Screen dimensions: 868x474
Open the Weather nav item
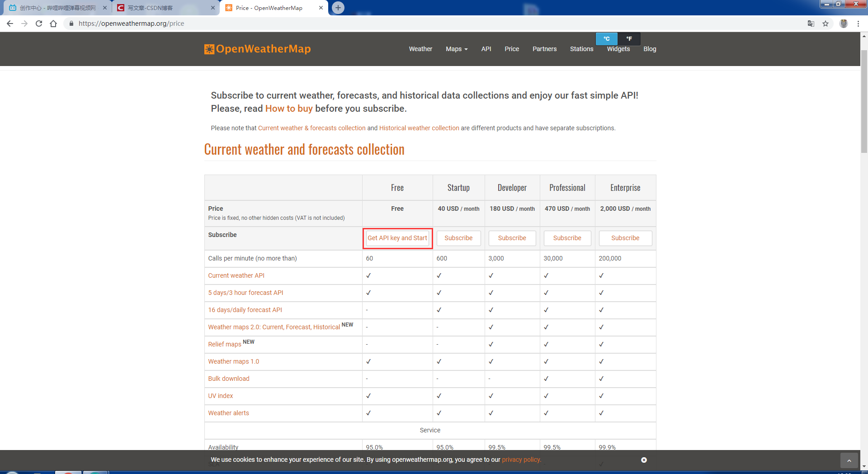coord(420,49)
